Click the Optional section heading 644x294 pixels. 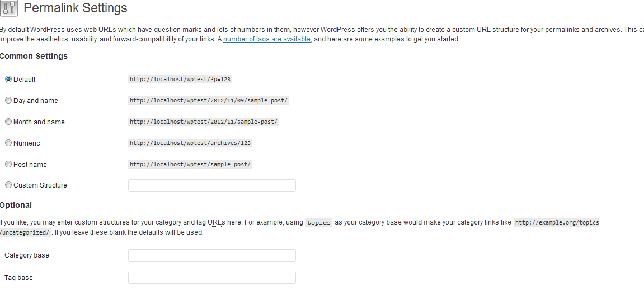pos(16,205)
